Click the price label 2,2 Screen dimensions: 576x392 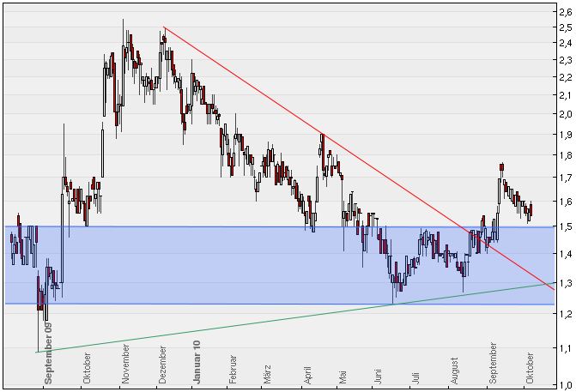point(566,77)
